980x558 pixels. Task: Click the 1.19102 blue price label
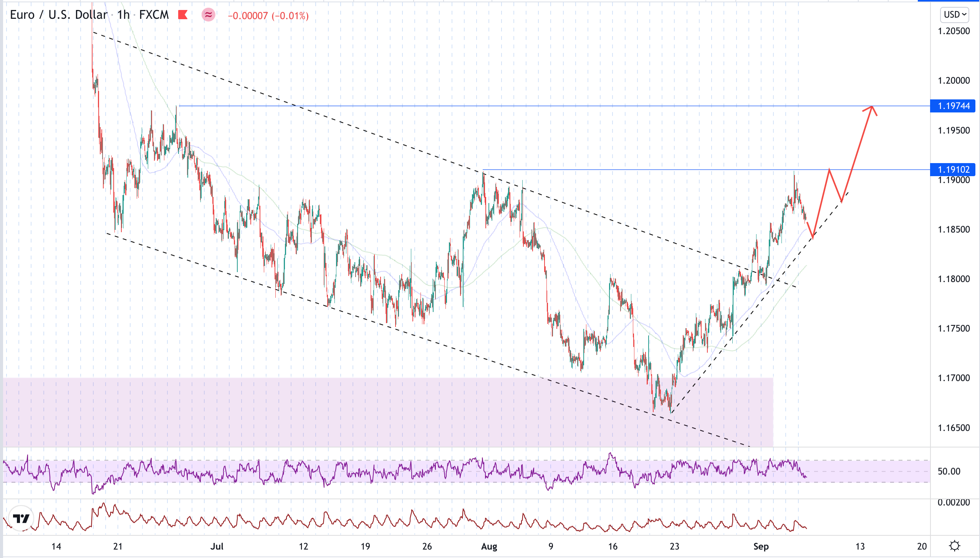(x=953, y=170)
